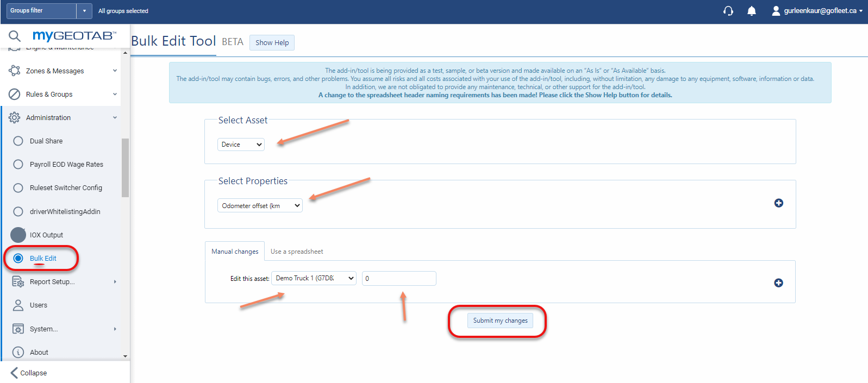
Task: Click the sidebar scroll down arrow
Action: pyautogui.click(x=125, y=356)
